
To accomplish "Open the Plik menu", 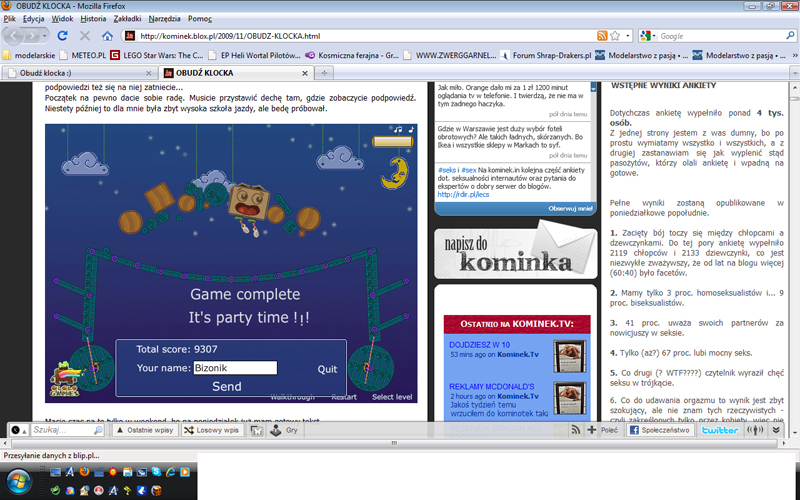I will pyautogui.click(x=9, y=19).
